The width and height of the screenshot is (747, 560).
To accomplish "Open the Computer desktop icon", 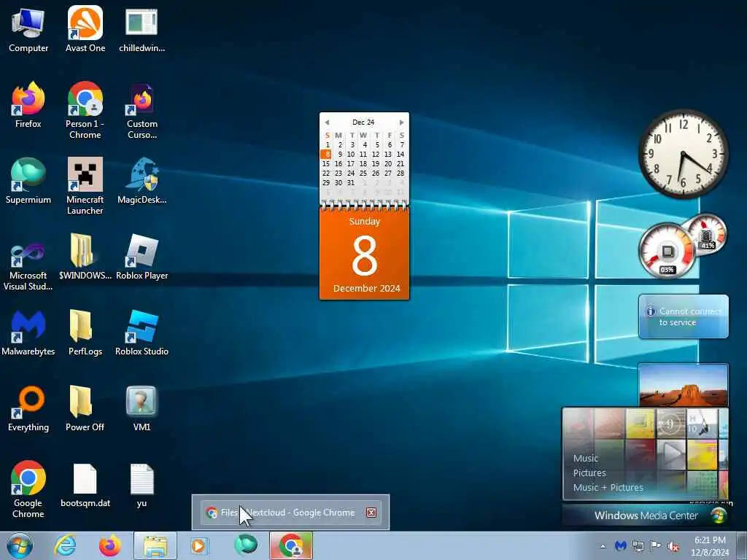I will click(28, 29).
